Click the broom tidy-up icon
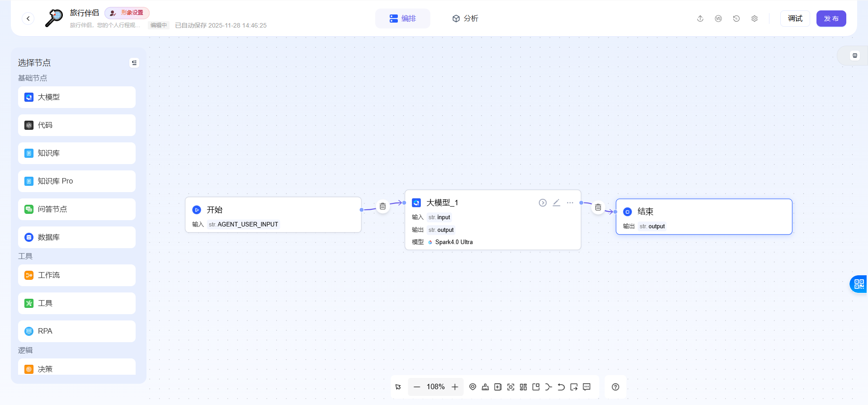868x405 pixels. (485, 387)
